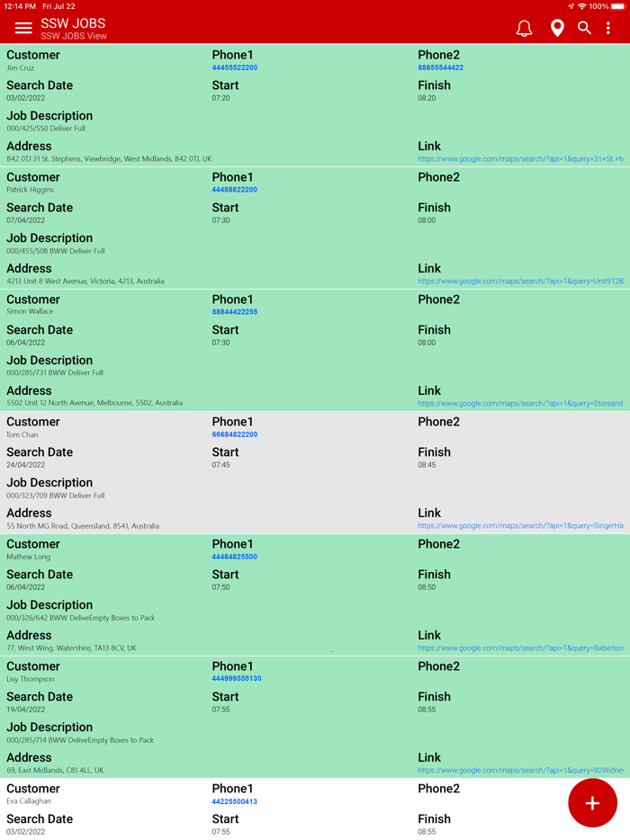Open the overflow three-dot menu
This screenshot has height=840, width=630.
608,28
